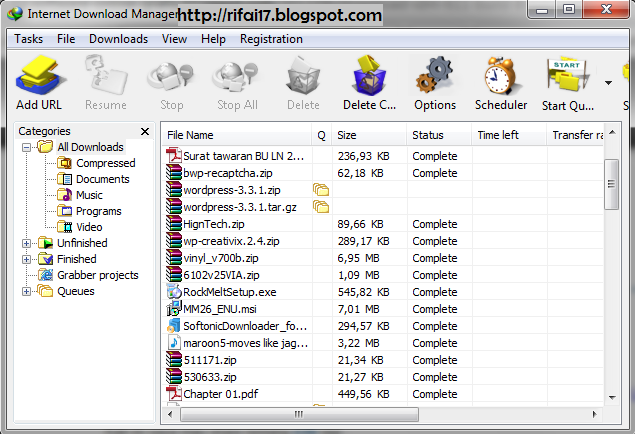The image size is (635, 434).
Task: Sort by File Name column header
Action: 237,135
